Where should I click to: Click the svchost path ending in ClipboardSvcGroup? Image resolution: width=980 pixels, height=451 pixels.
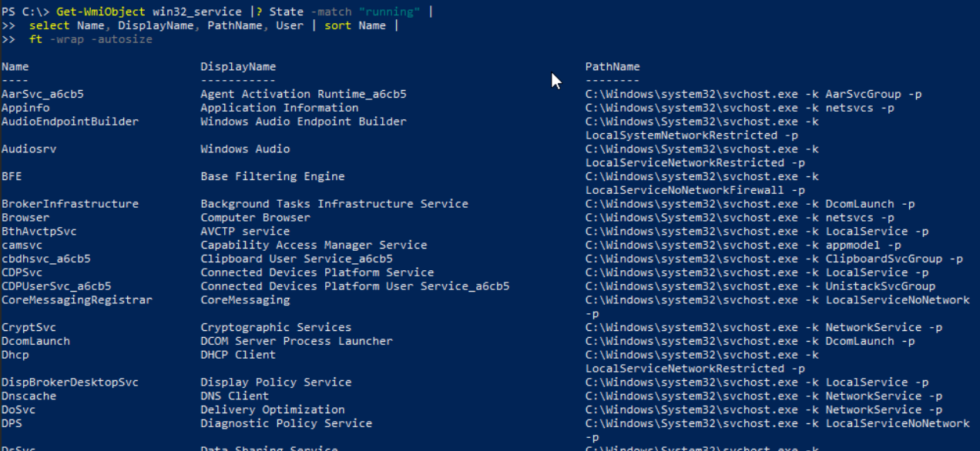774,259
